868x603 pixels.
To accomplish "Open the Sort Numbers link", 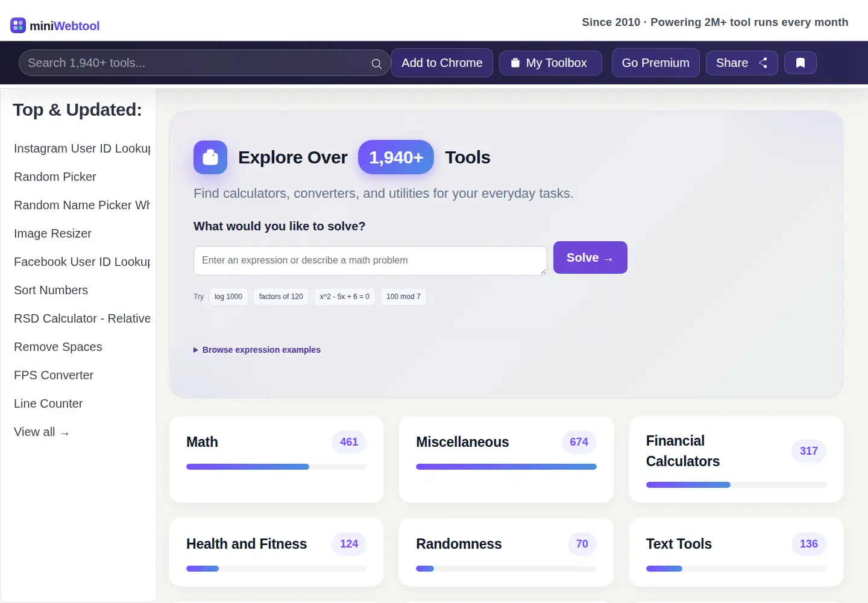I will click(51, 290).
